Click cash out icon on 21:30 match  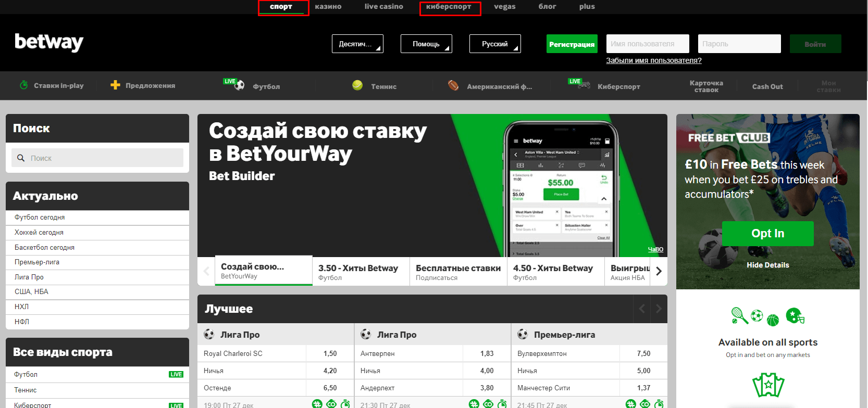[488, 404]
